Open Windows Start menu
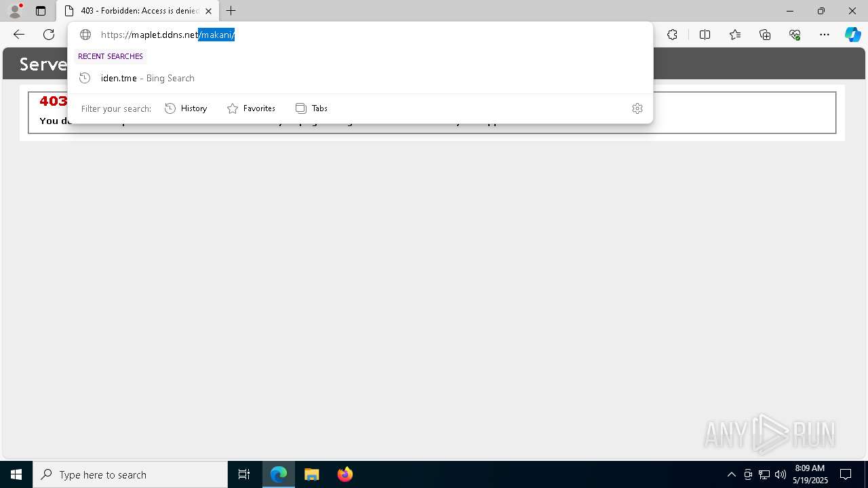 coord(16,474)
